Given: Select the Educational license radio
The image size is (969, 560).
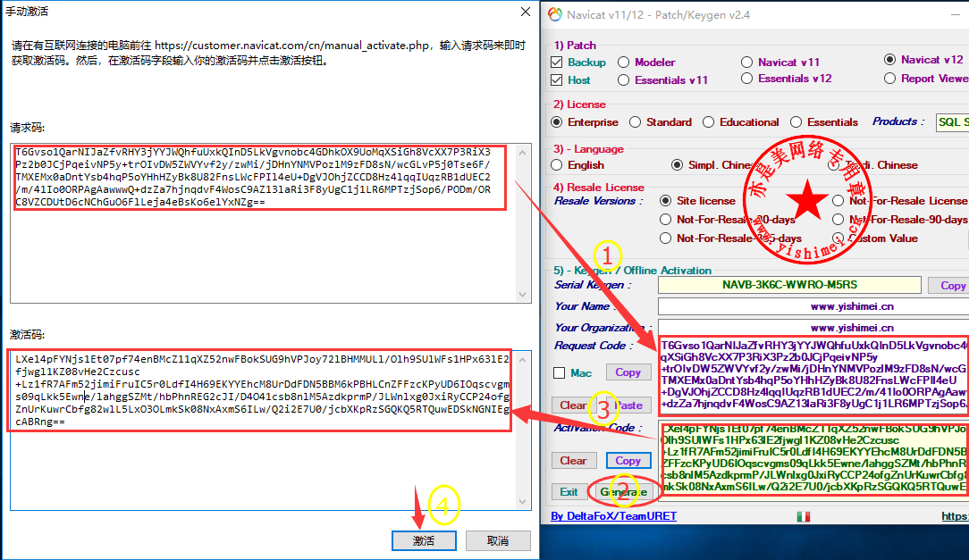Looking at the screenshot, I should pos(708,122).
